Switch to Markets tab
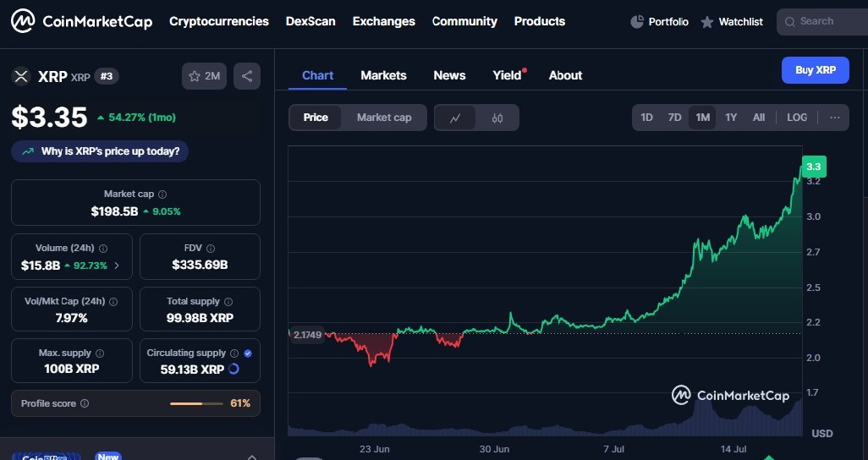Image resolution: width=868 pixels, height=460 pixels. pyautogui.click(x=383, y=75)
